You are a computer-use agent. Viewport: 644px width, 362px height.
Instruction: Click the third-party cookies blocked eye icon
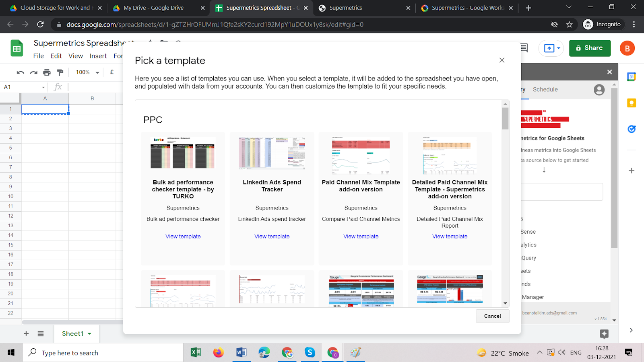click(x=554, y=25)
